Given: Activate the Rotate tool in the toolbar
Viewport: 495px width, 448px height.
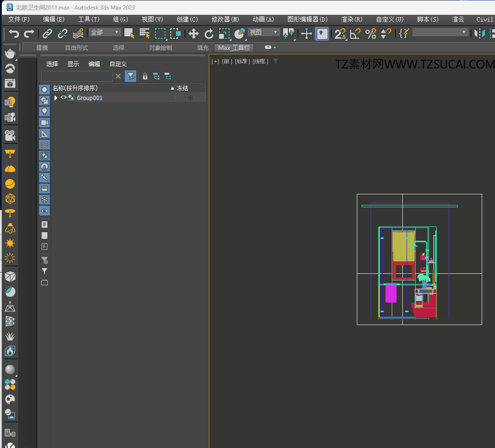Looking at the screenshot, I should click(209, 34).
